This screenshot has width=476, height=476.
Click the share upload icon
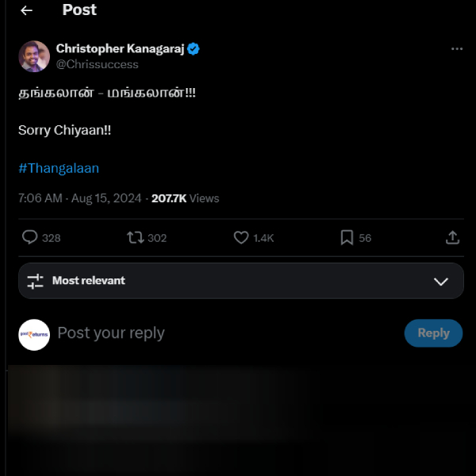[x=453, y=237]
